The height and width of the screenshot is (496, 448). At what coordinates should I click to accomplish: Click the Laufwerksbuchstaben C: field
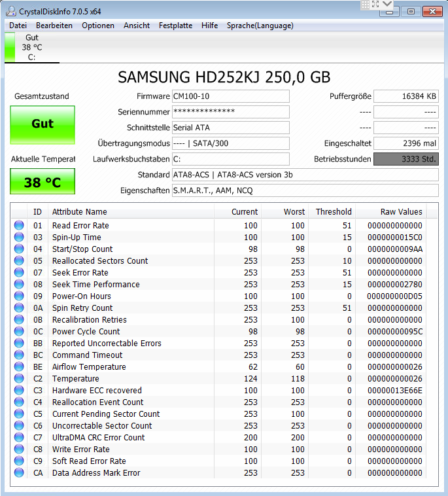click(x=230, y=159)
